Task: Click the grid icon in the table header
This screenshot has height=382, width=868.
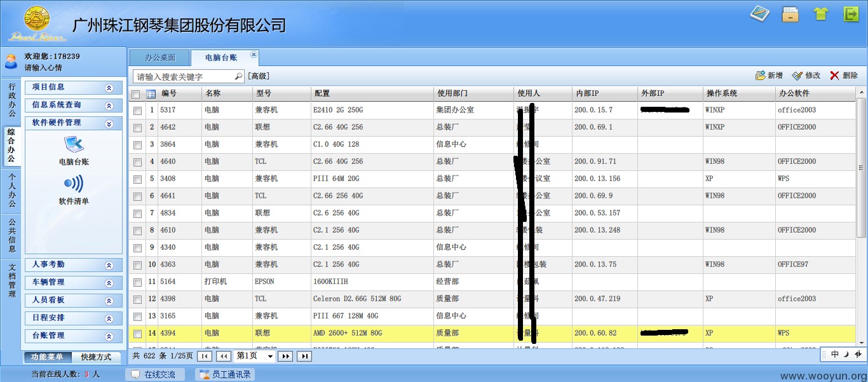Action: click(x=151, y=94)
